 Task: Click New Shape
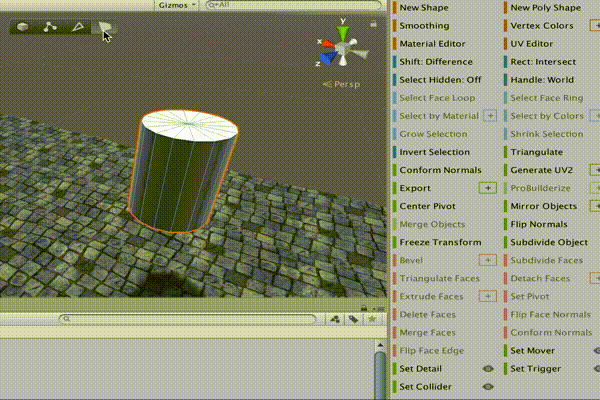[424, 8]
